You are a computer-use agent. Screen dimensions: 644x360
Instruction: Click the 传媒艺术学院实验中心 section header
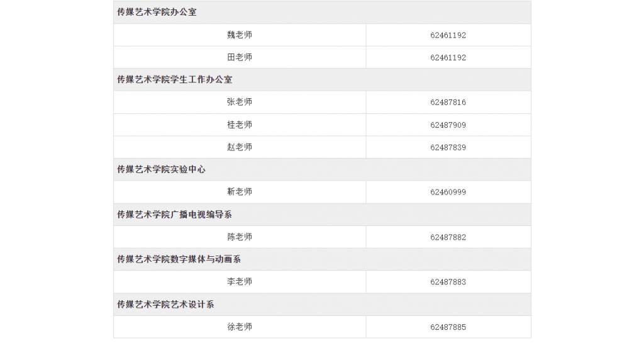click(x=161, y=170)
